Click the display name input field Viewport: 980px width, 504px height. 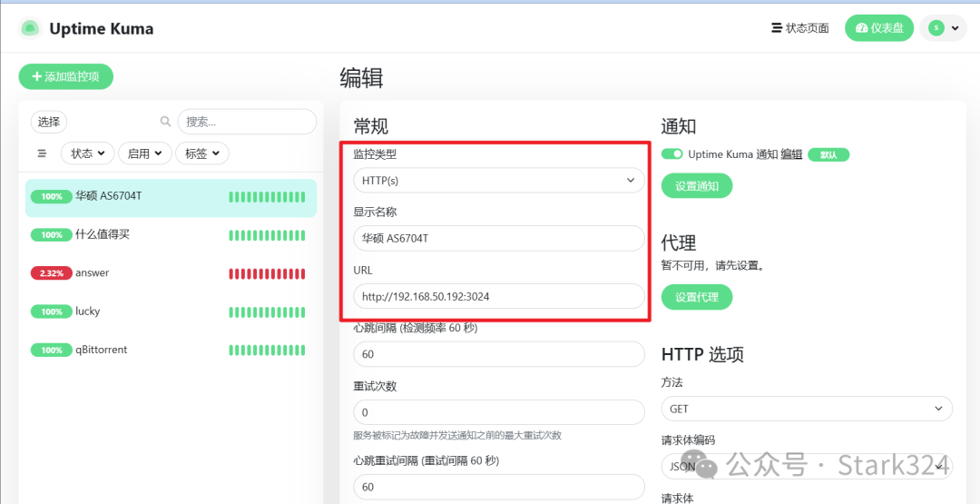coord(499,238)
